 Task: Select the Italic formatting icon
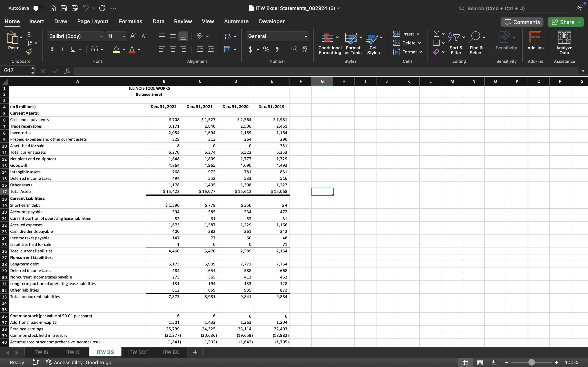(62, 49)
